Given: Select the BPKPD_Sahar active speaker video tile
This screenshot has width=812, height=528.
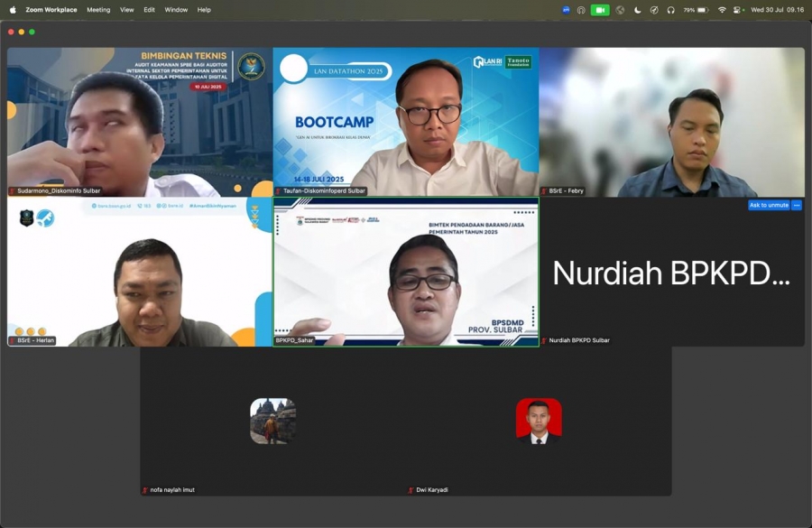Looking at the screenshot, I should click(x=406, y=271).
